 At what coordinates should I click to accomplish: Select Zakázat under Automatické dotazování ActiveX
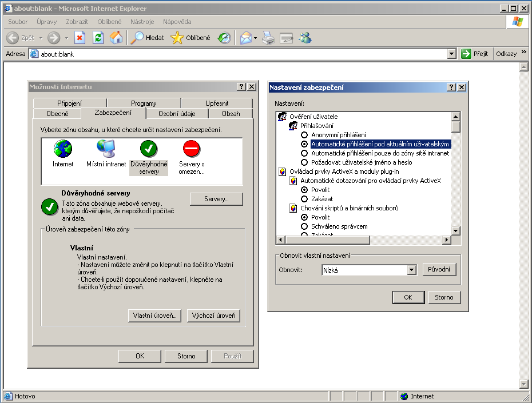[x=304, y=199]
